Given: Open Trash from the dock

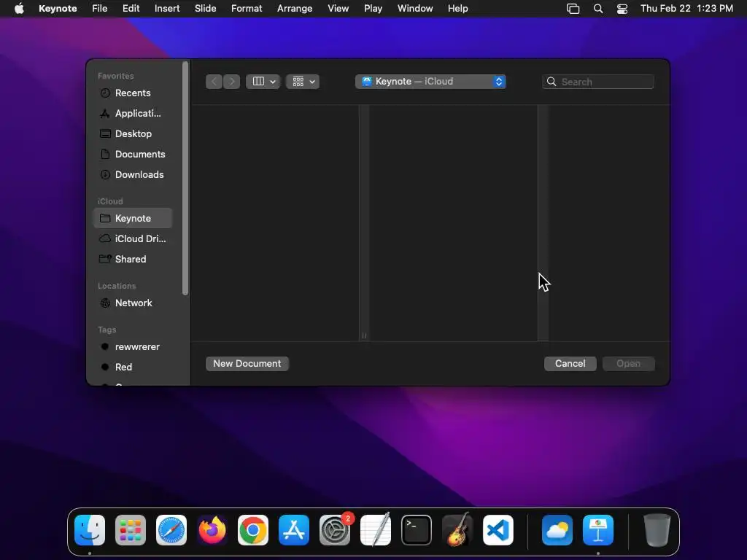Looking at the screenshot, I should coord(657,530).
